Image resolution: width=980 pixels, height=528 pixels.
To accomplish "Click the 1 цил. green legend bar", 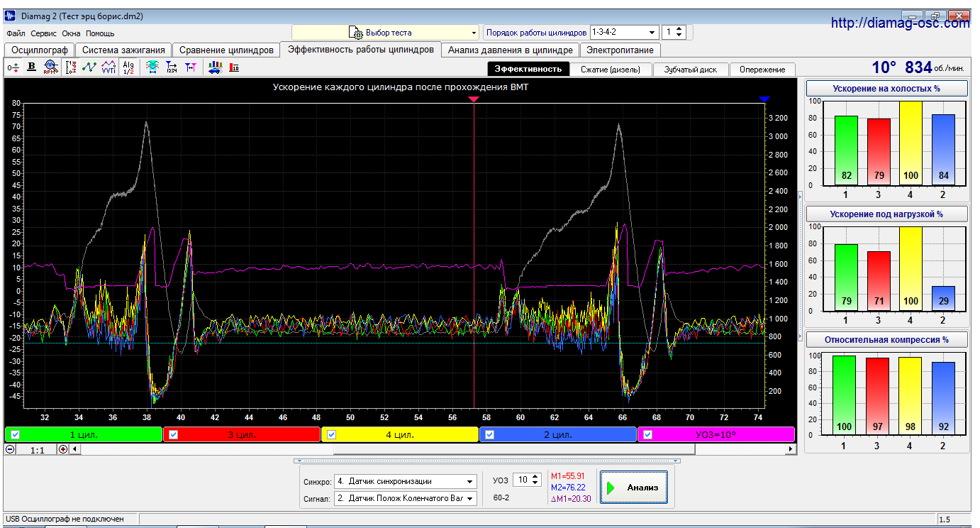I will pos(84,434).
